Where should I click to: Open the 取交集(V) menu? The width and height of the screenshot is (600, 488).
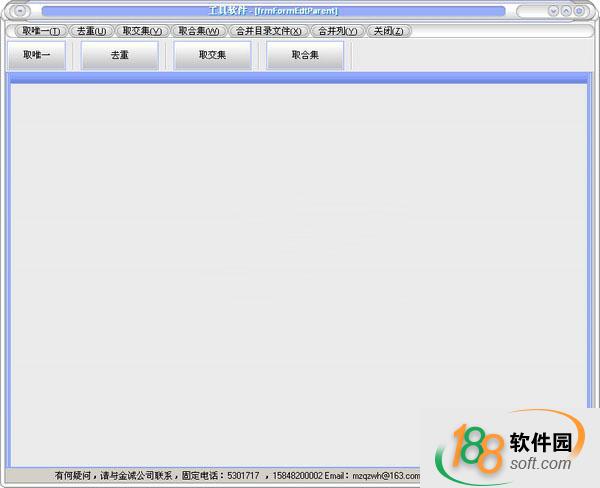(141, 31)
